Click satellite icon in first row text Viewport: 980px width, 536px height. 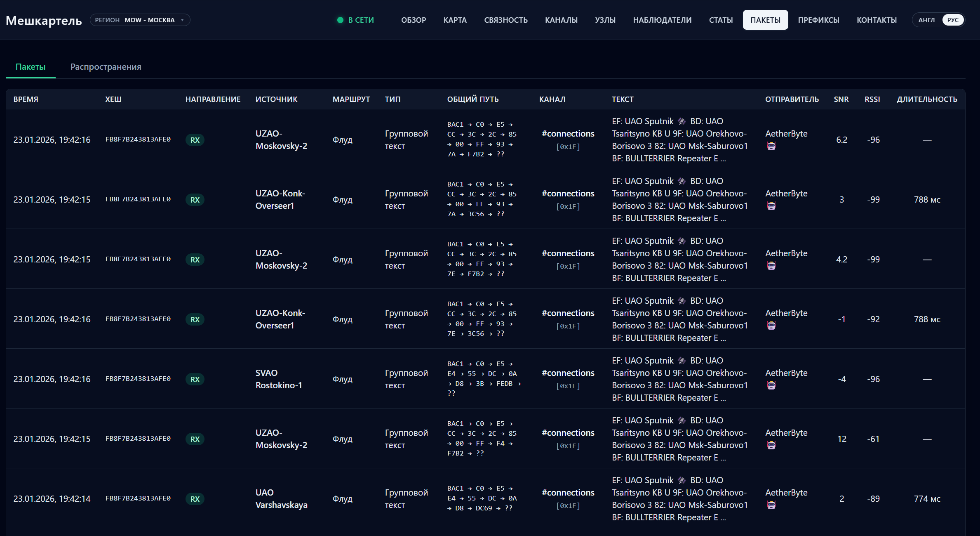click(682, 121)
